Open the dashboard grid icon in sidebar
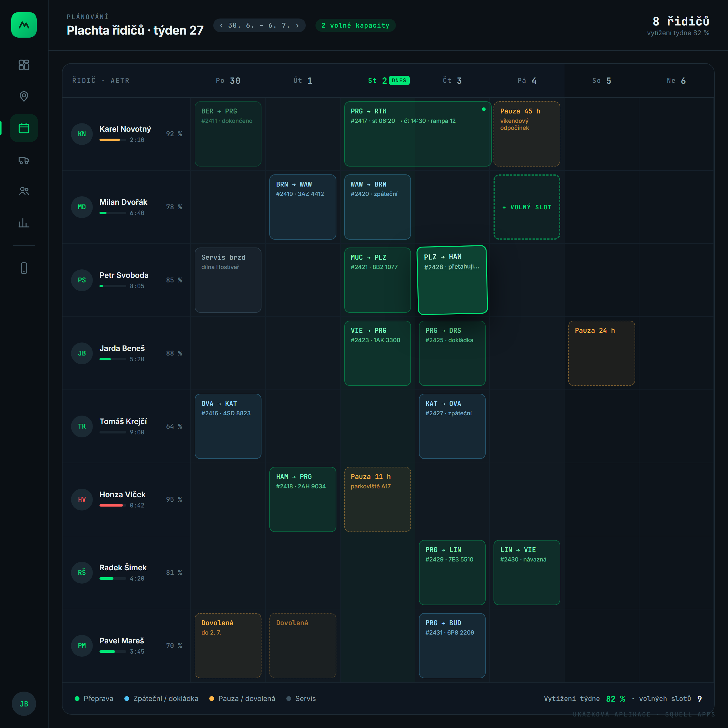Screen dimensions: 728x728 point(24,65)
